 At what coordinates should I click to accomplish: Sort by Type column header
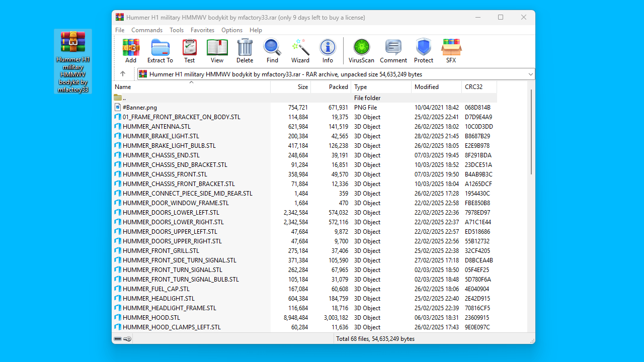(381, 87)
